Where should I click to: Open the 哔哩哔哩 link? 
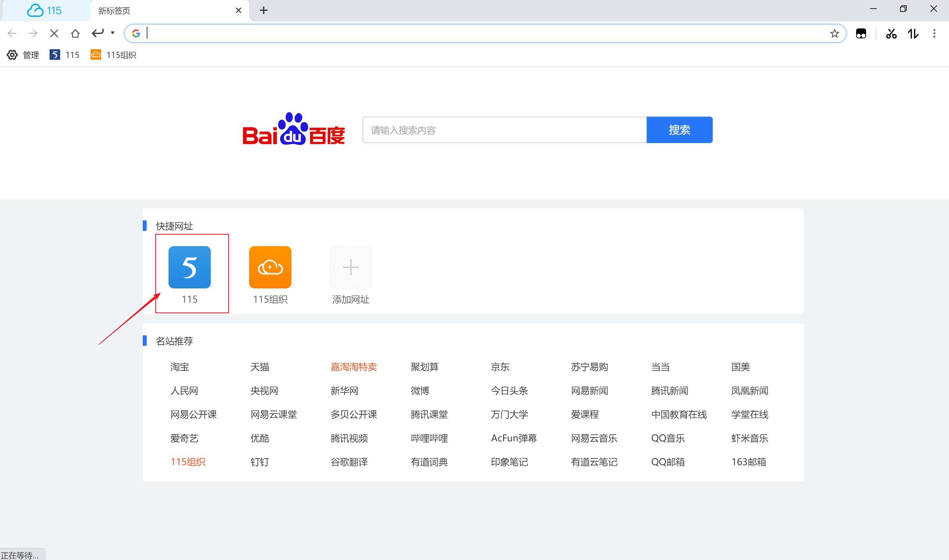pyautogui.click(x=430, y=438)
